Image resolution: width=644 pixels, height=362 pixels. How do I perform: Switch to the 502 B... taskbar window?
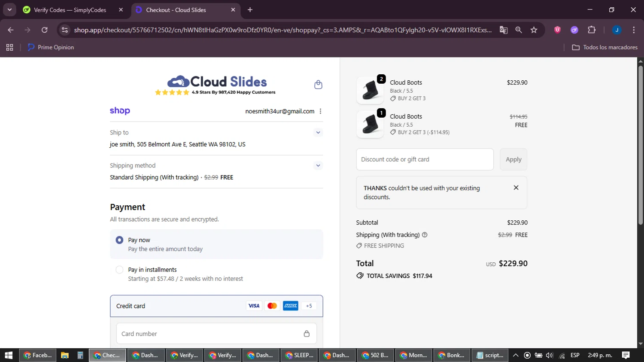(376, 355)
